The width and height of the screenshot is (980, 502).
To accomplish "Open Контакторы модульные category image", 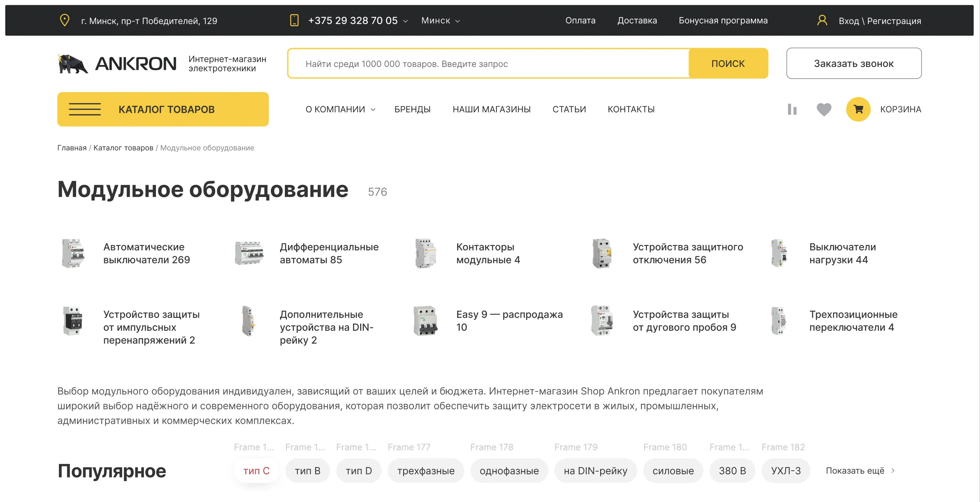I will tap(425, 253).
